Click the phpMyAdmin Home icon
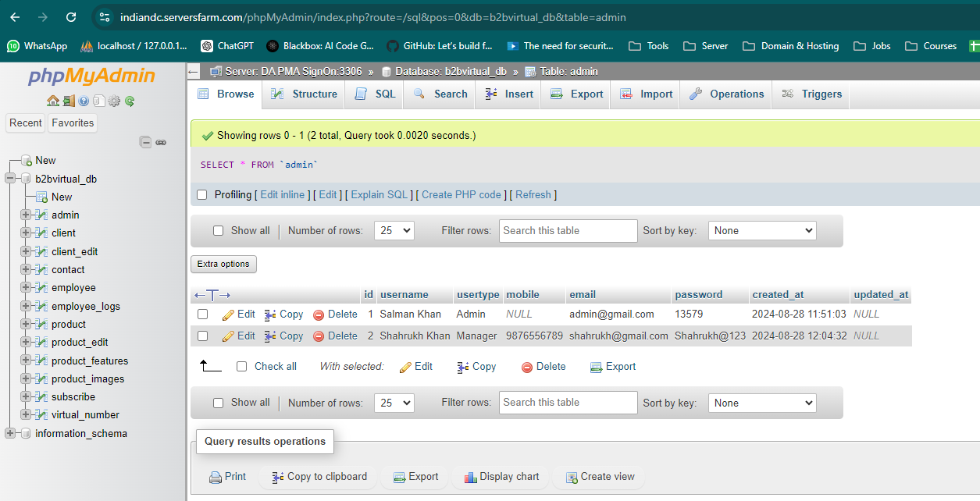980x501 pixels. click(53, 101)
